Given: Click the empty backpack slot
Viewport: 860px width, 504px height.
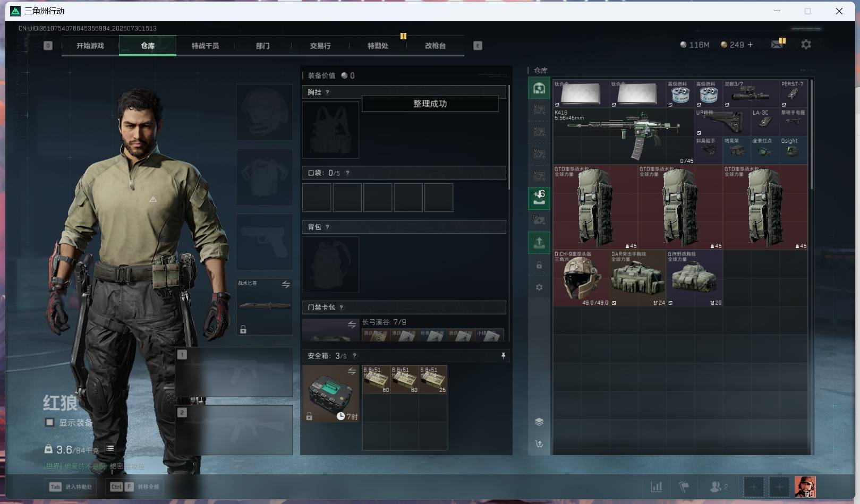Looking at the screenshot, I should pyautogui.click(x=330, y=264).
